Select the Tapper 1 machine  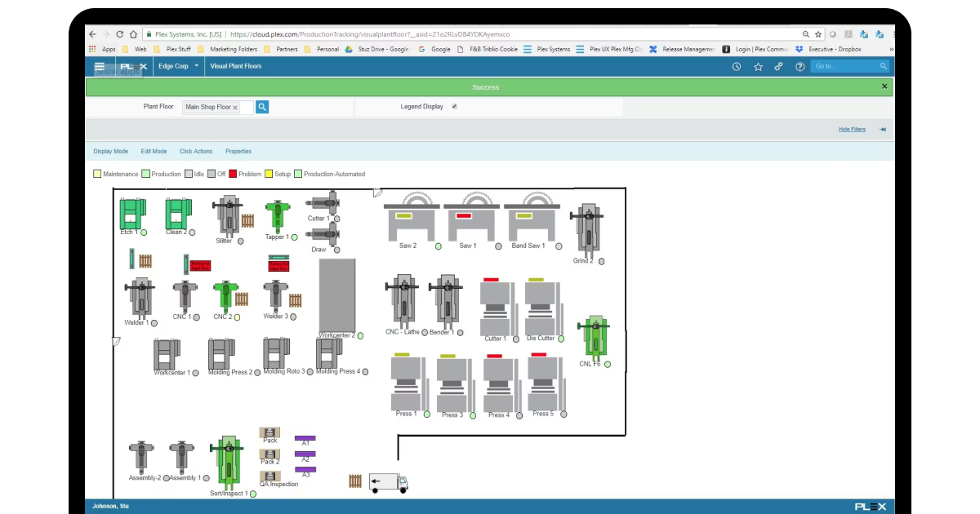(x=278, y=216)
